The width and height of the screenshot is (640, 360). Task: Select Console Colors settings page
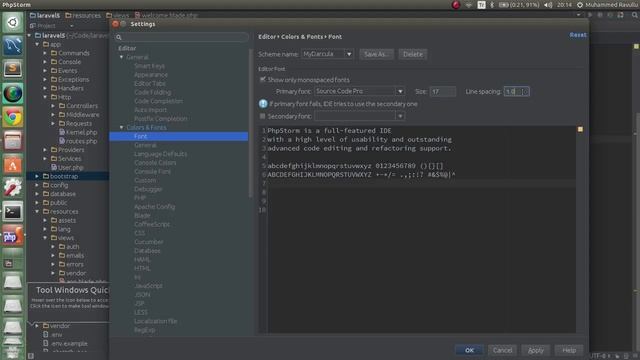pyautogui.click(x=155, y=162)
